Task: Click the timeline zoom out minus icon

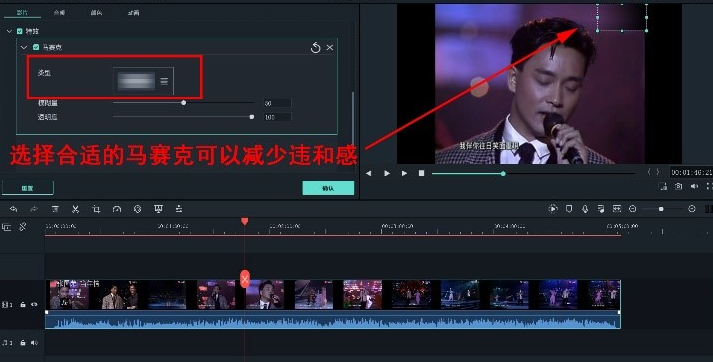Action: click(633, 209)
